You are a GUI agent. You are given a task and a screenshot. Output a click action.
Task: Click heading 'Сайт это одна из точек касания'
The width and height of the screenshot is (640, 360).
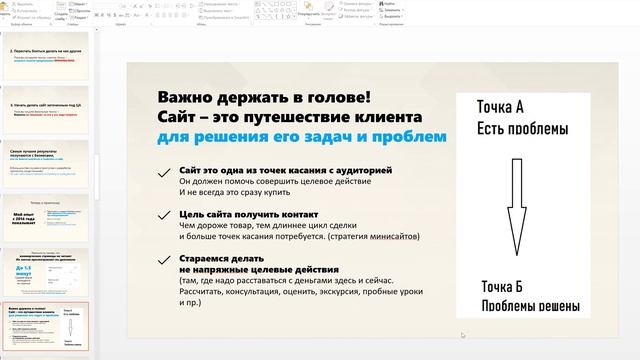pyautogui.click(x=286, y=170)
